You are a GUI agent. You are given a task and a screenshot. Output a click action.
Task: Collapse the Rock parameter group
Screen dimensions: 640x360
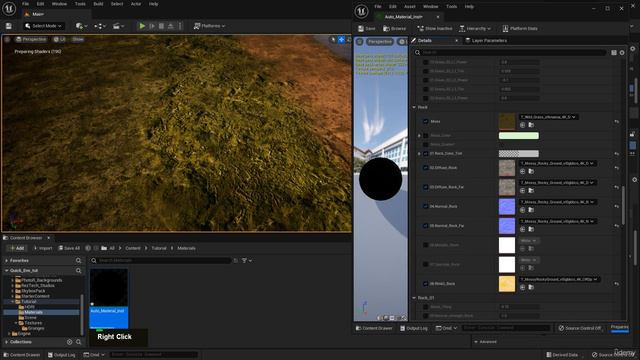pyautogui.click(x=414, y=107)
